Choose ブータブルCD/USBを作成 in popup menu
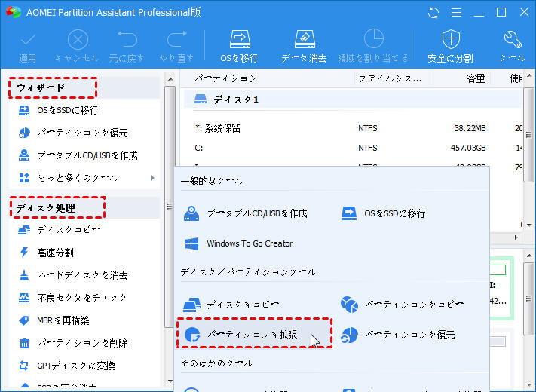 [246, 213]
